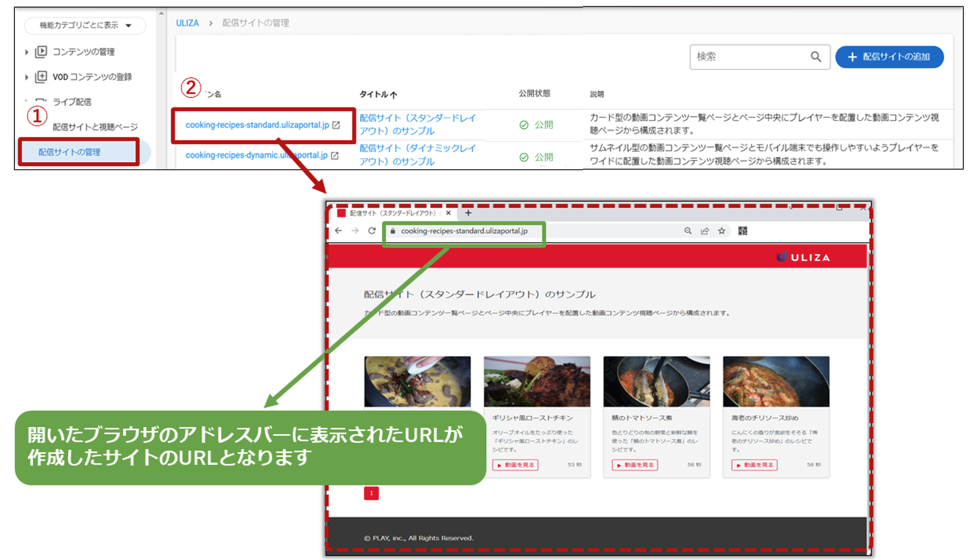
Task: Click the VOD コンテンツの登録 plus icon
Action: coord(41,77)
